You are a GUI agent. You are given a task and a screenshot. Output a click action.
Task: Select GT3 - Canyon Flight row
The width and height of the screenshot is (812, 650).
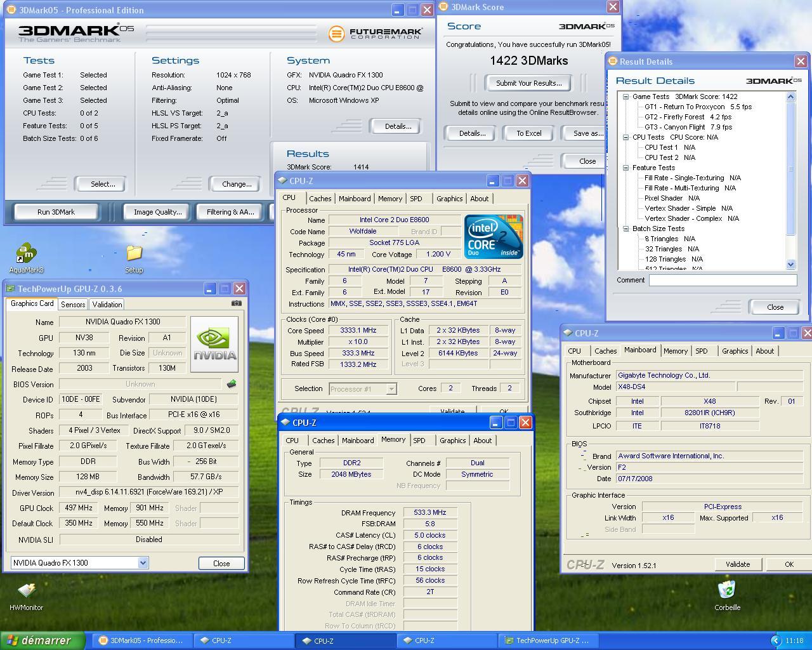688,127
